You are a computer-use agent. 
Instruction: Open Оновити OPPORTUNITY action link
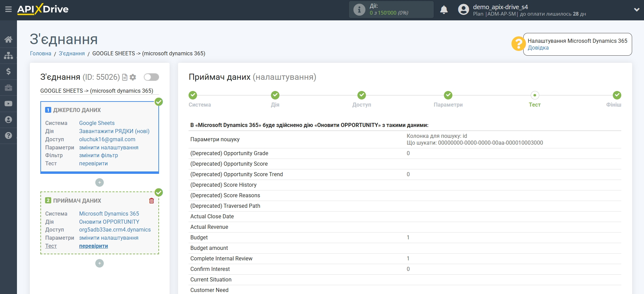click(109, 222)
